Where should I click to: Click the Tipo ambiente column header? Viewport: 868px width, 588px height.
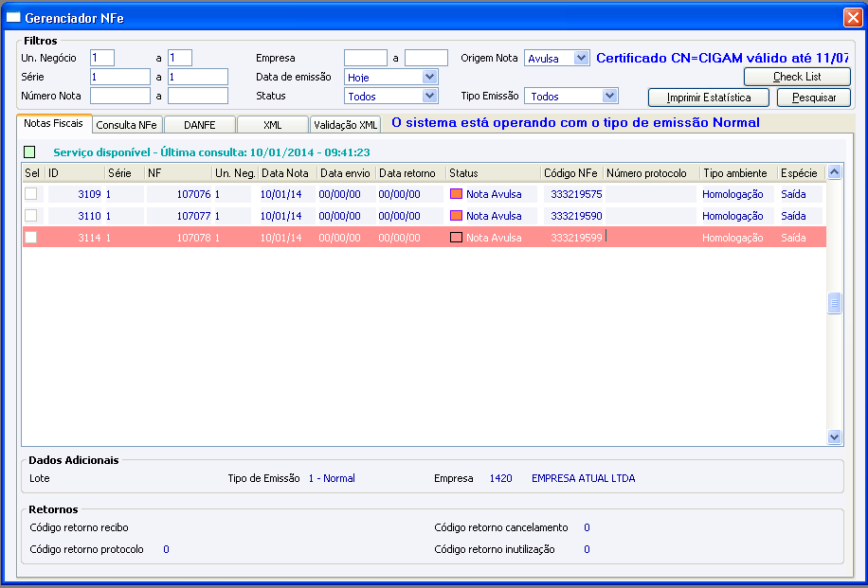(738, 172)
